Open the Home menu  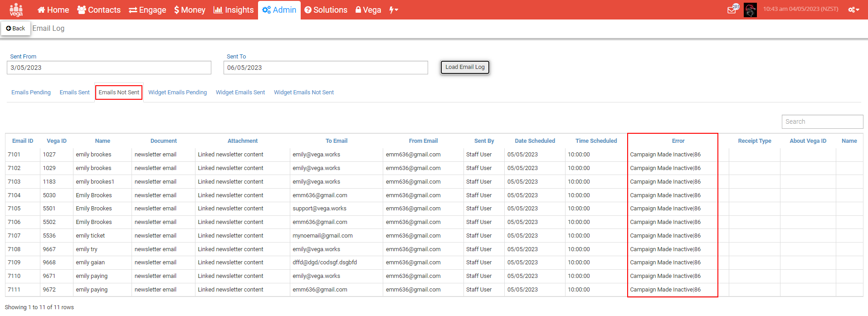click(53, 10)
